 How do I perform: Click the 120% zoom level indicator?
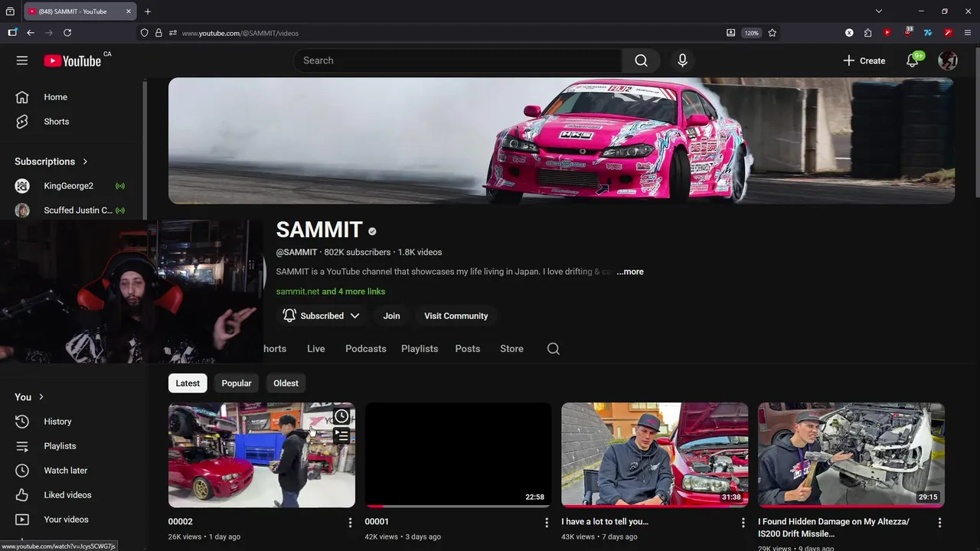(752, 33)
